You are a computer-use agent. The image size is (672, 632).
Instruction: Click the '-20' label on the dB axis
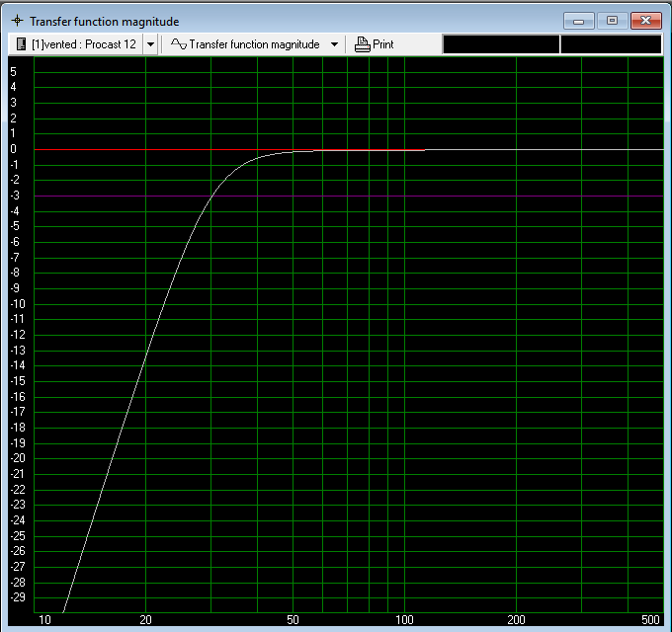coord(18,458)
